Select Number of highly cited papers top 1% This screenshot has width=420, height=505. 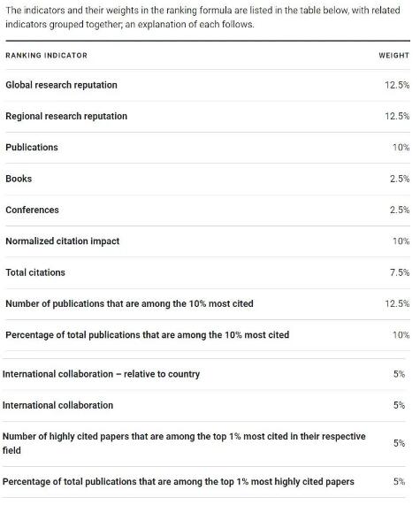(184, 443)
